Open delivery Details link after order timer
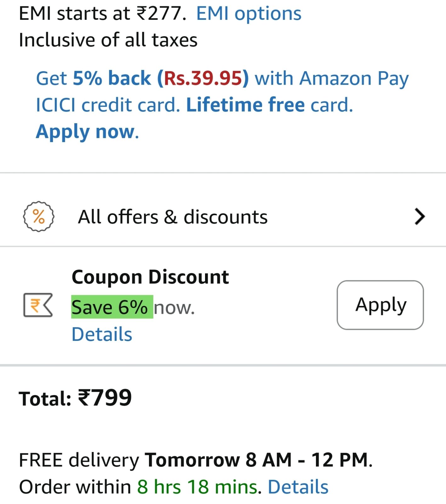Viewport: 446px width, 504px height. (x=298, y=487)
